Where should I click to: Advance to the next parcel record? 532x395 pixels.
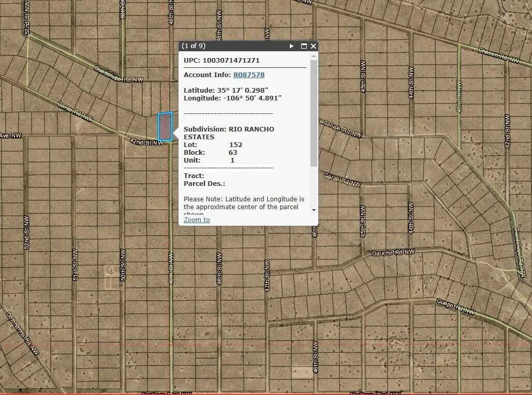click(291, 46)
